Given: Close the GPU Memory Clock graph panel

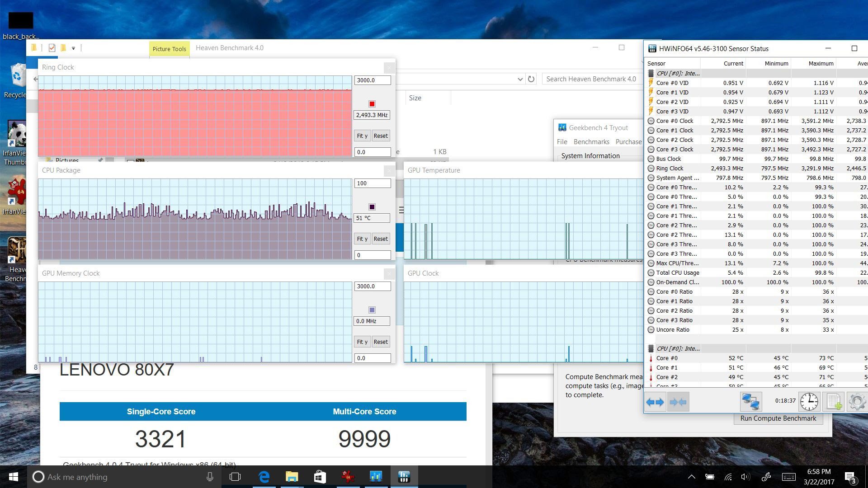Looking at the screenshot, I should pyautogui.click(x=389, y=274).
